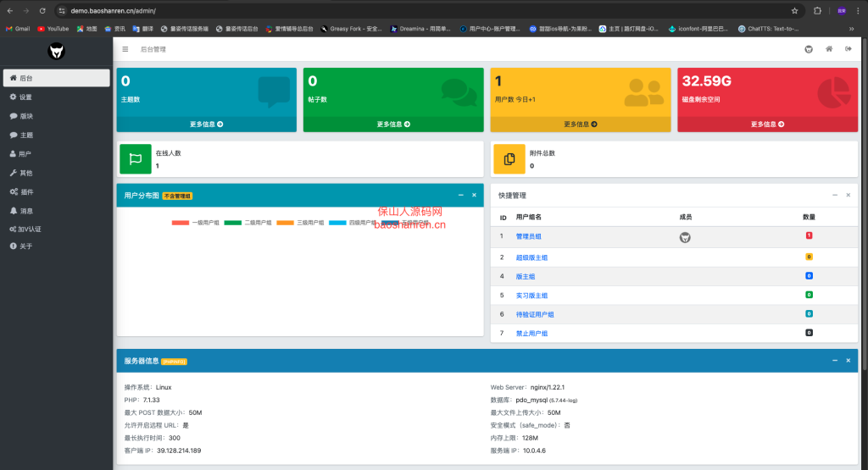Close the 快捷管理 panel

point(848,195)
